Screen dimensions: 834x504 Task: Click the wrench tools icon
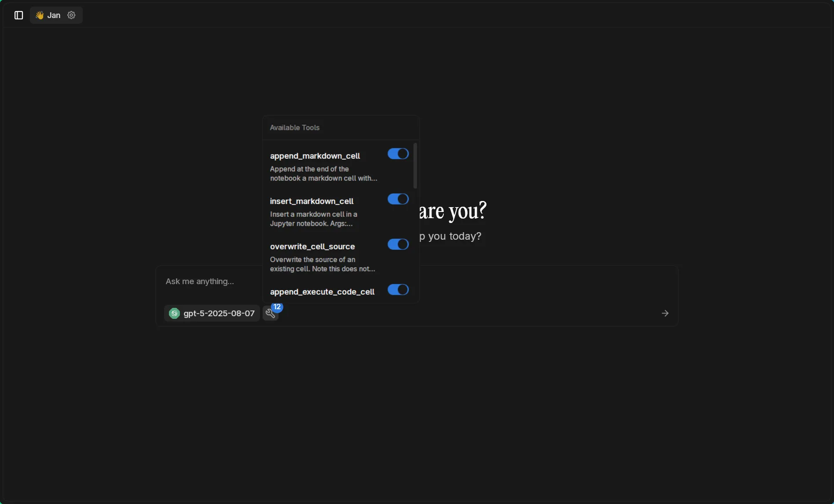coord(270,314)
